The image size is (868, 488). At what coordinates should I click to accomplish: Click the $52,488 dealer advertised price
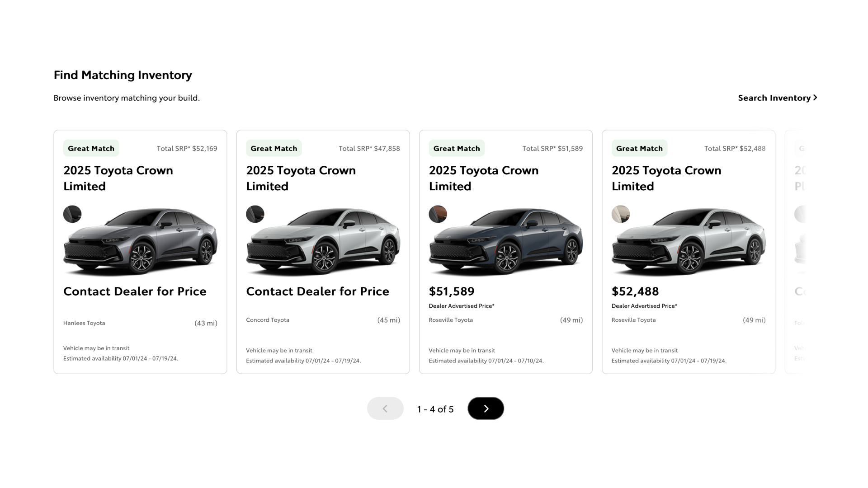[x=635, y=291]
